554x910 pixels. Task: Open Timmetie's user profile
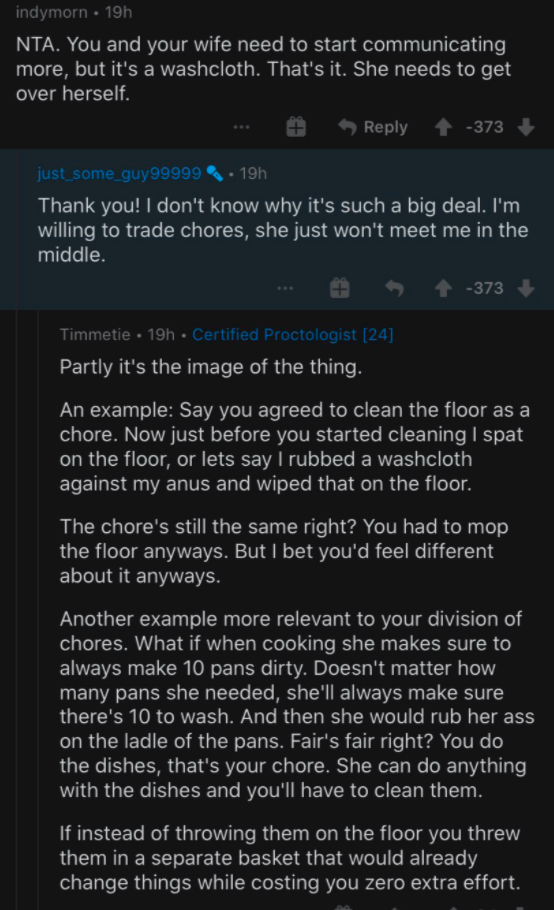pyautogui.click(x=95, y=334)
